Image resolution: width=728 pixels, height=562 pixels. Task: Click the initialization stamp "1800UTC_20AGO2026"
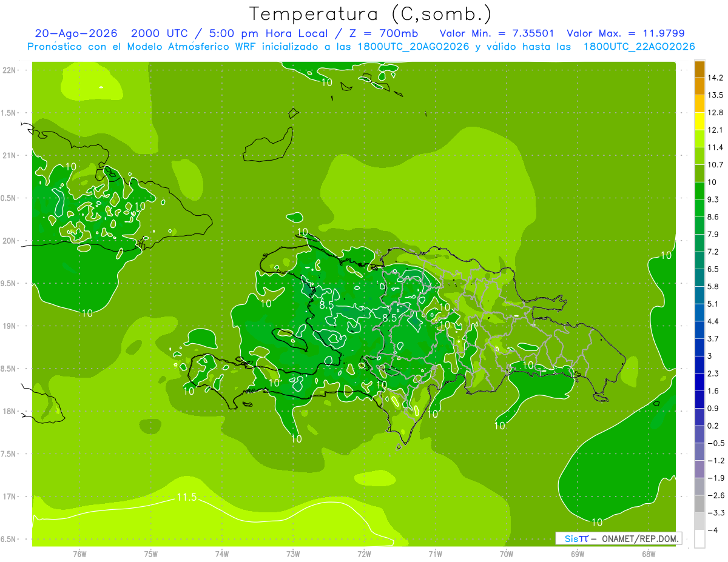tap(412, 47)
